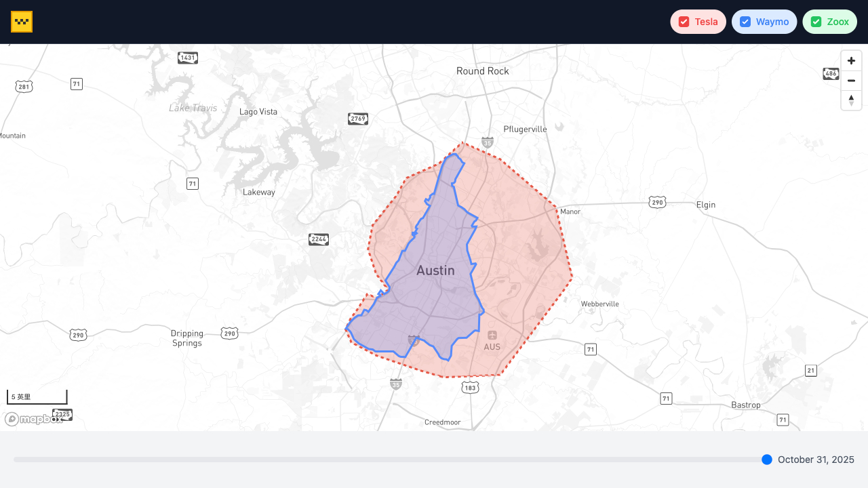
Task: Disable the Zoox layer checkbox
Action: point(816,22)
